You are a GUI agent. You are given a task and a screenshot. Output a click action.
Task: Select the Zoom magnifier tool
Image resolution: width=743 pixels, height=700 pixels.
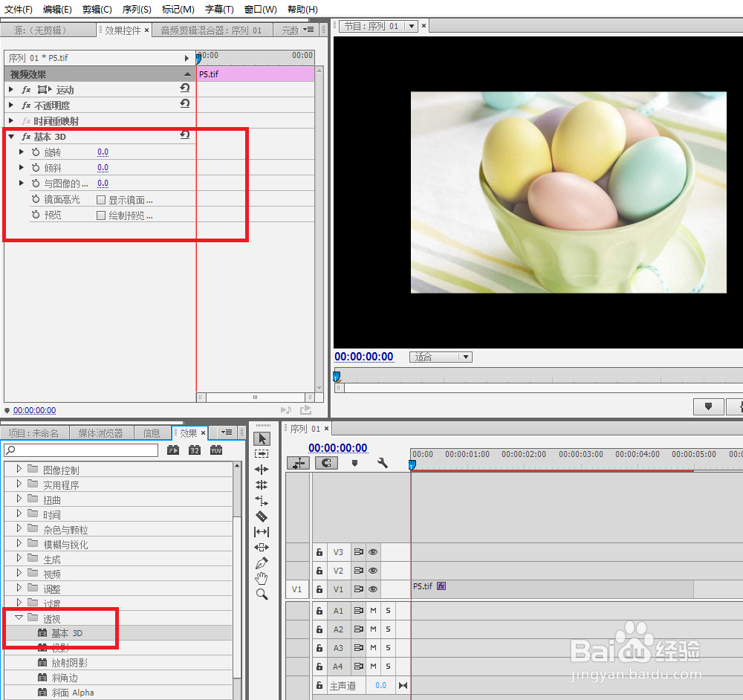[x=262, y=594]
